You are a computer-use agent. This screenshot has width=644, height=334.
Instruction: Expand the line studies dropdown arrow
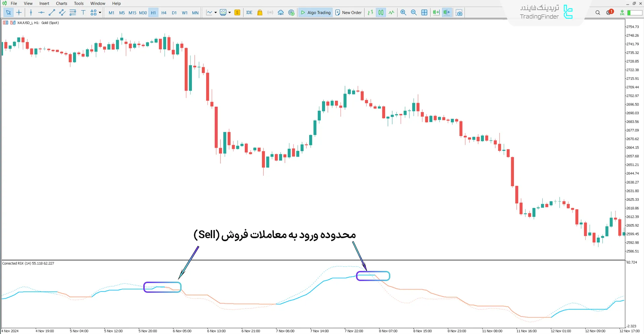[x=215, y=12]
